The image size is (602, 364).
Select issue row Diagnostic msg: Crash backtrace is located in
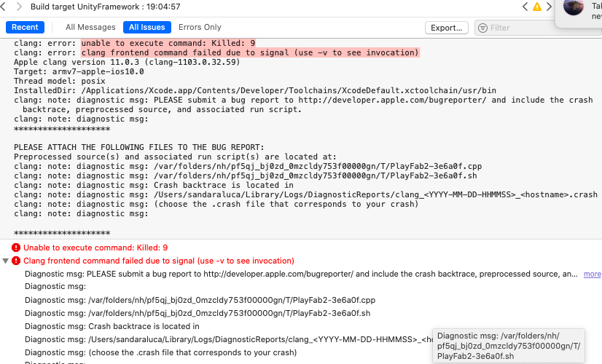point(112,326)
